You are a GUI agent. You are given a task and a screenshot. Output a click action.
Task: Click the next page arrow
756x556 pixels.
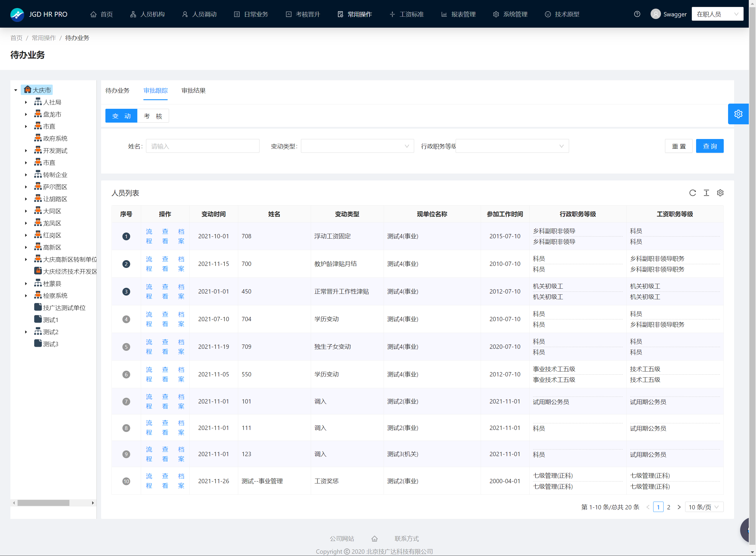pos(679,507)
